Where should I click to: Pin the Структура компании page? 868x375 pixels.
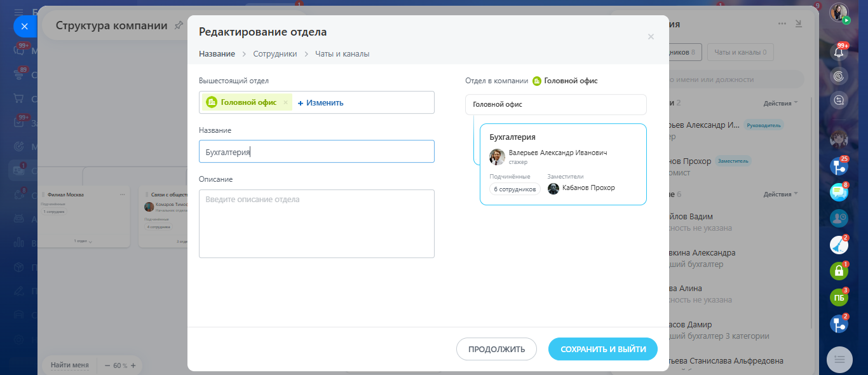point(179,25)
